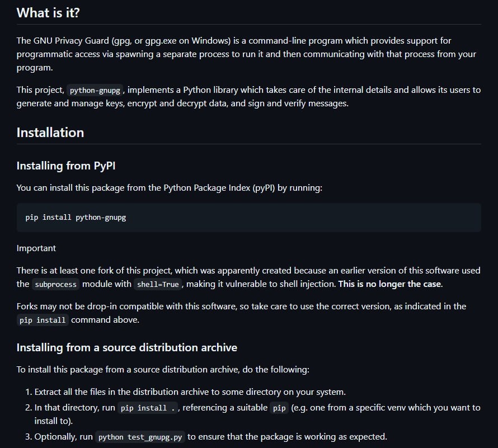Click the "To install this package from a source" sentence
The width and height of the screenshot is (498, 448).
(162, 369)
